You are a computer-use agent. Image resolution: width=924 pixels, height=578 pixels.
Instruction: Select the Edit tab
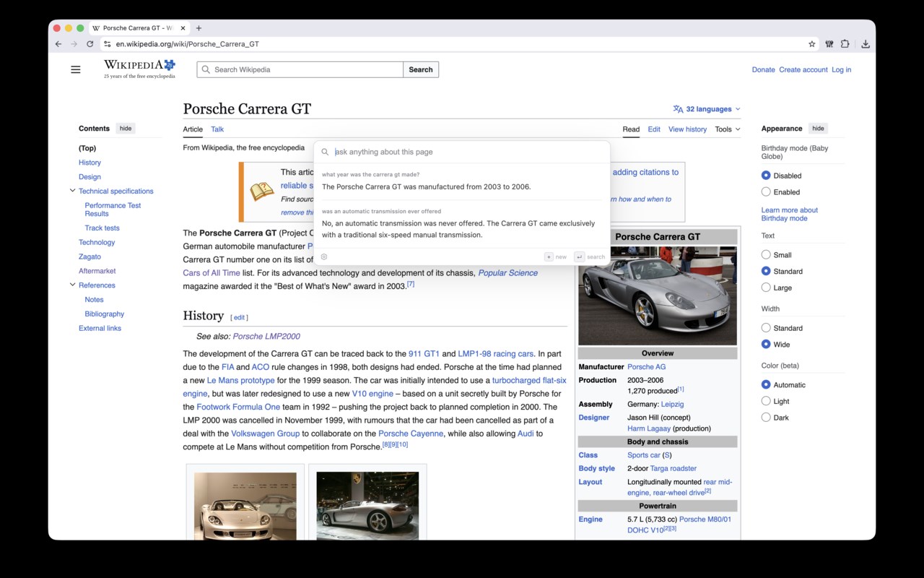coord(654,129)
